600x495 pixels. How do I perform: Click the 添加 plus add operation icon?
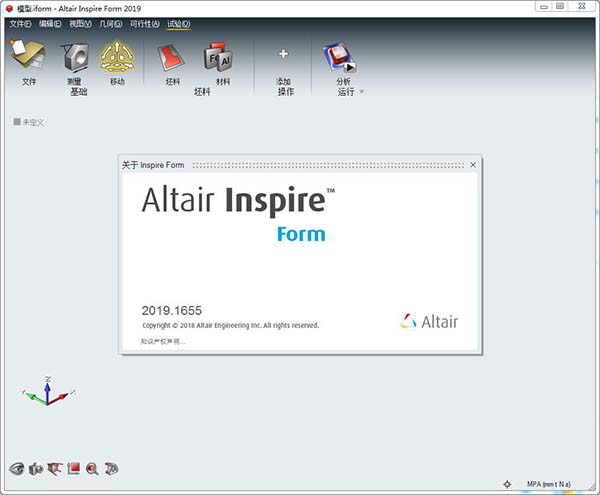(x=283, y=54)
